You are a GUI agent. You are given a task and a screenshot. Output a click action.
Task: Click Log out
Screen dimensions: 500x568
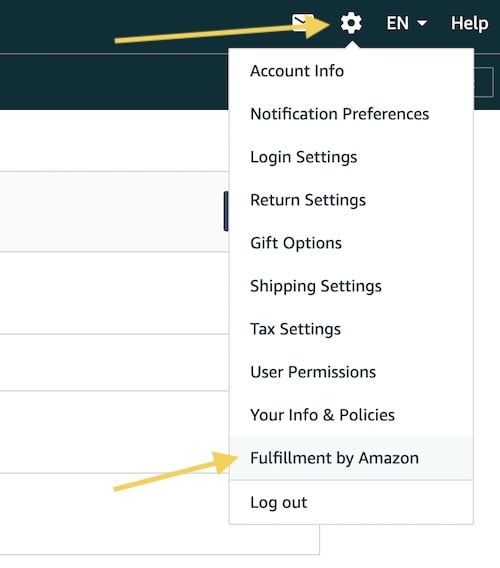pyautogui.click(x=279, y=502)
